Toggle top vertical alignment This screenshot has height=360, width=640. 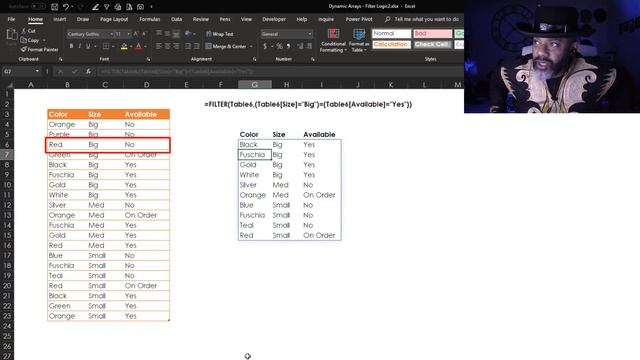(159, 34)
